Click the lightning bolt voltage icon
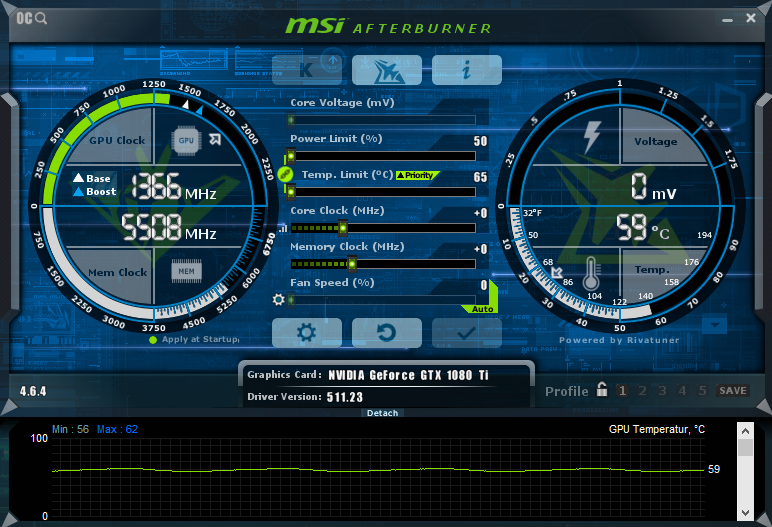772x527 pixels. point(592,137)
